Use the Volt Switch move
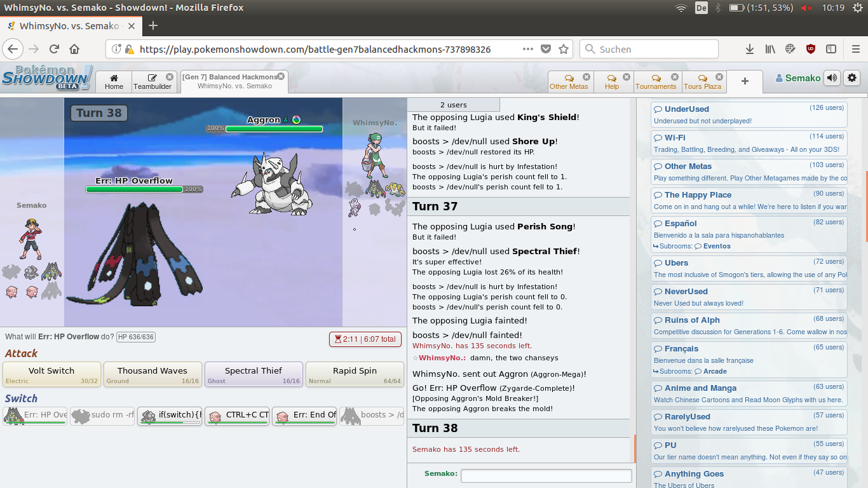Image resolution: width=868 pixels, height=488 pixels. 51,374
